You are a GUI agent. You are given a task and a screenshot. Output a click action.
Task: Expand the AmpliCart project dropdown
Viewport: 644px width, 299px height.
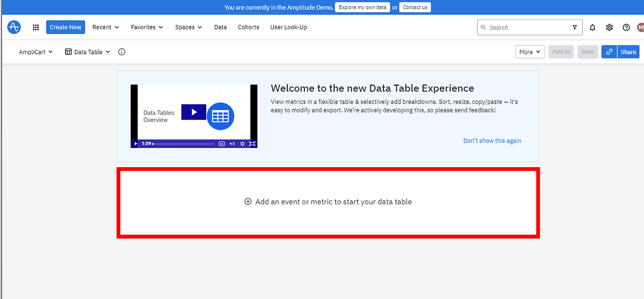36,52
